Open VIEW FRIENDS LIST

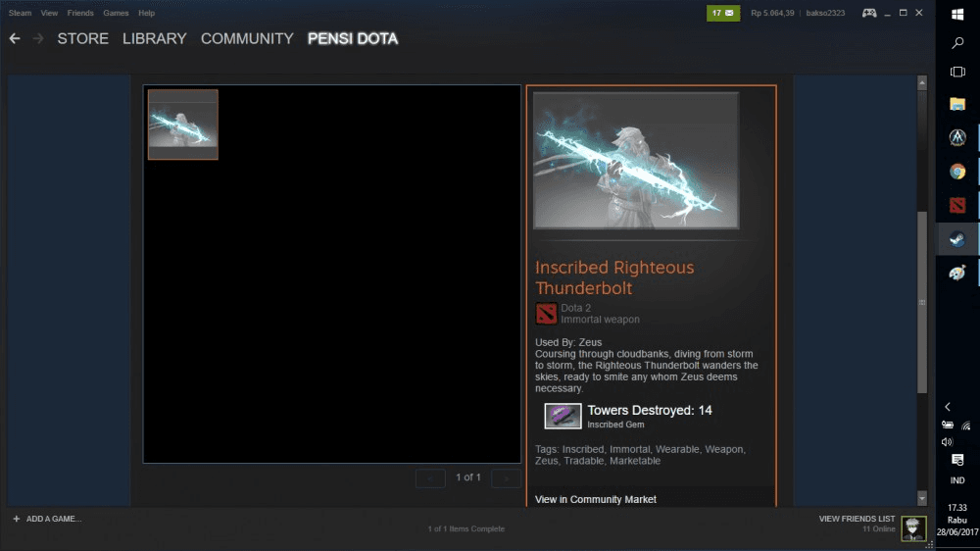857,519
